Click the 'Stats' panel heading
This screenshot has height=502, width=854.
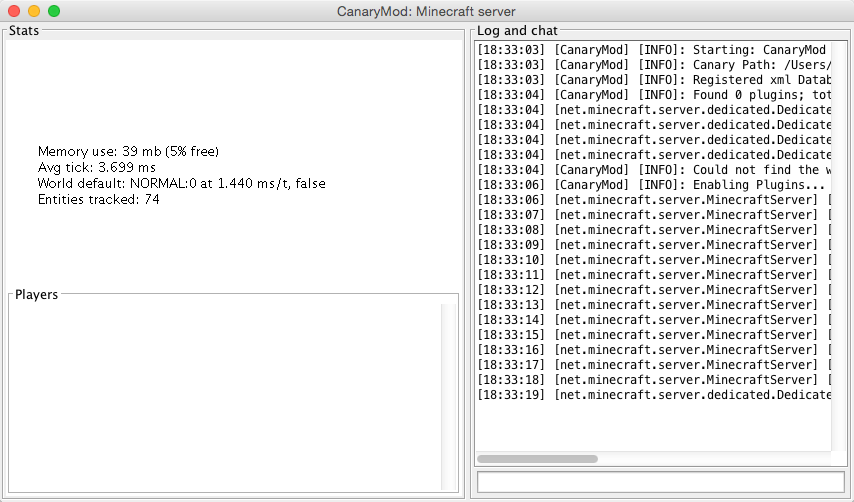[24, 30]
